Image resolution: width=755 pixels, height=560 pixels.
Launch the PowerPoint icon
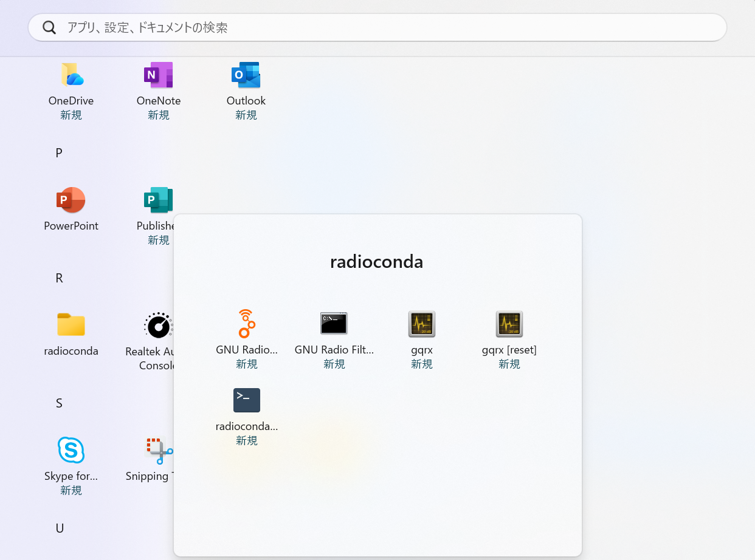[71, 200]
